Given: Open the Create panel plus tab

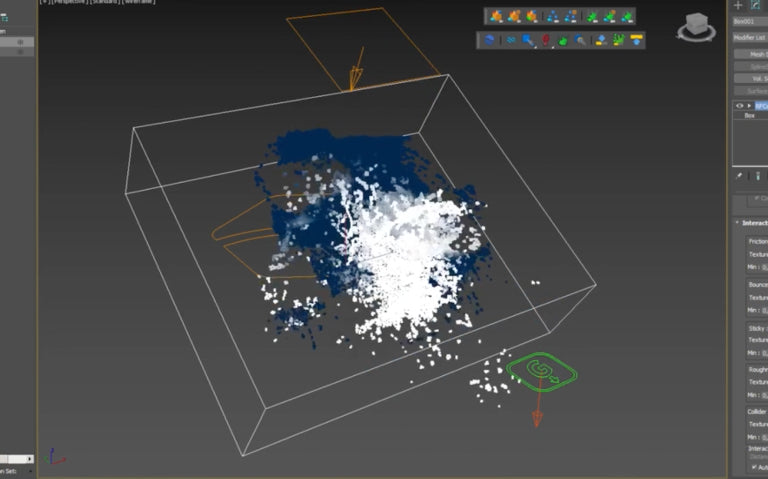Looking at the screenshot, I should [x=738, y=5].
